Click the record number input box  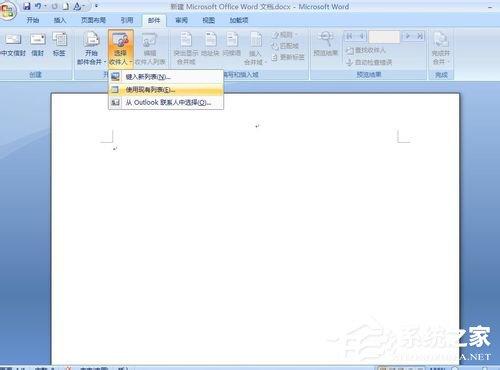point(384,36)
